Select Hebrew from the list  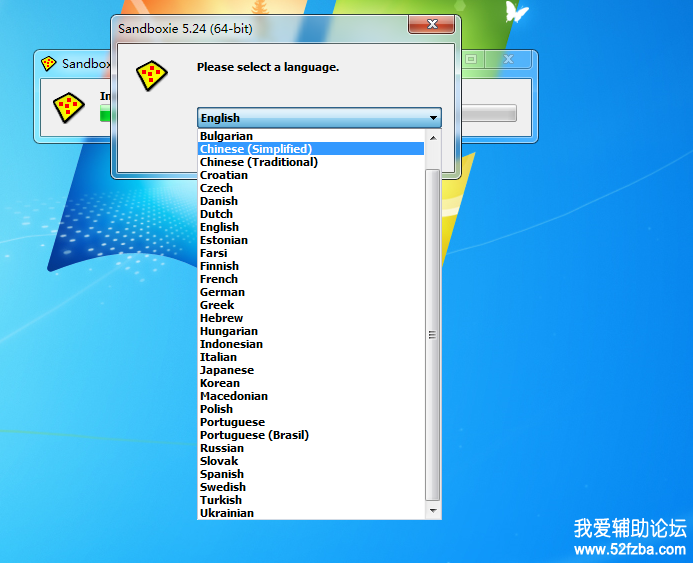[x=311, y=318]
